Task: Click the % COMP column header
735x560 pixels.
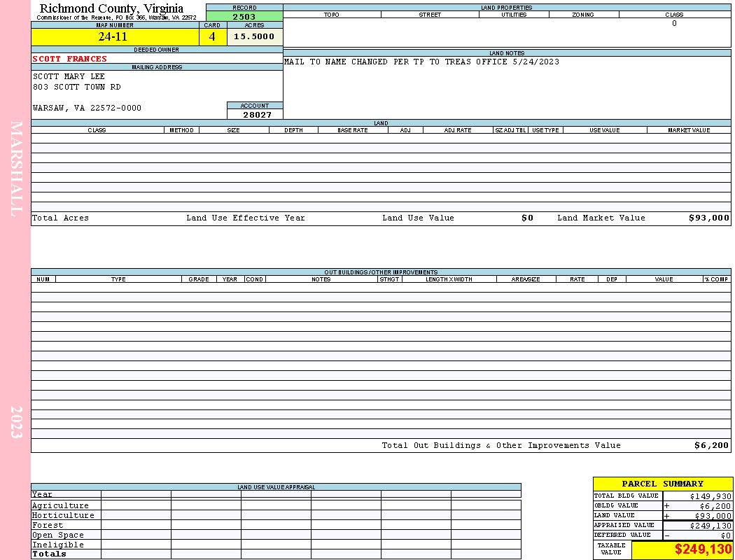Action: pyautogui.click(x=716, y=279)
